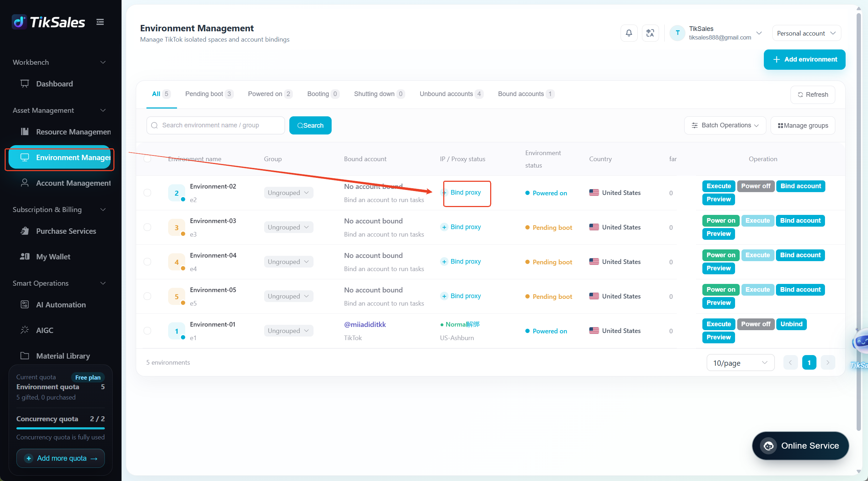The width and height of the screenshot is (868, 481).
Task: Open the notifications bell icon
Action: [629, 33]
